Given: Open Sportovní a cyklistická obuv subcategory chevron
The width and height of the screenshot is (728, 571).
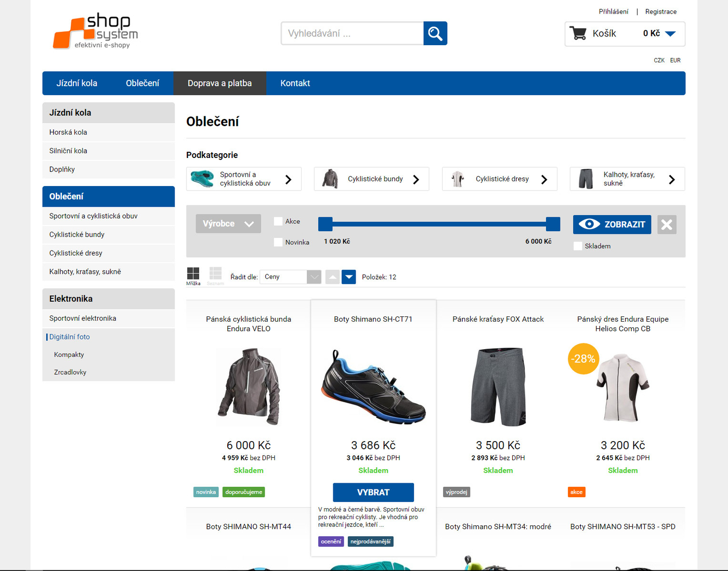Looking at the screenshot, I should coord(289,179).
